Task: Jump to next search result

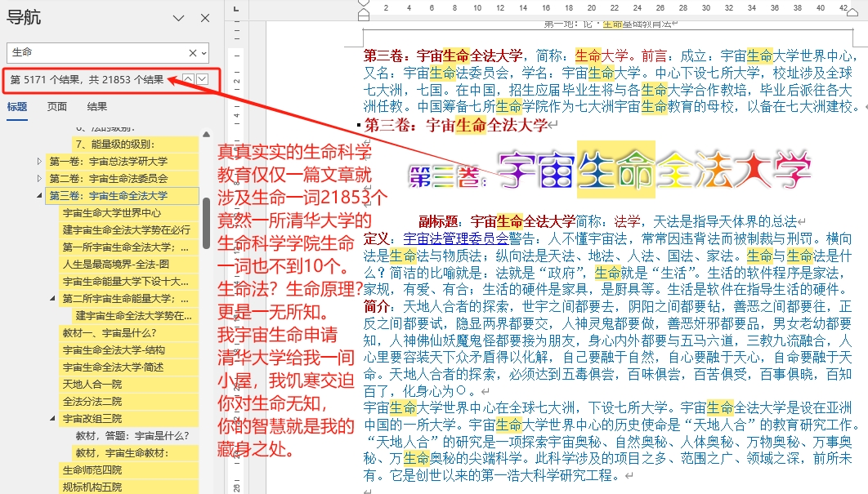Action: 203,79
